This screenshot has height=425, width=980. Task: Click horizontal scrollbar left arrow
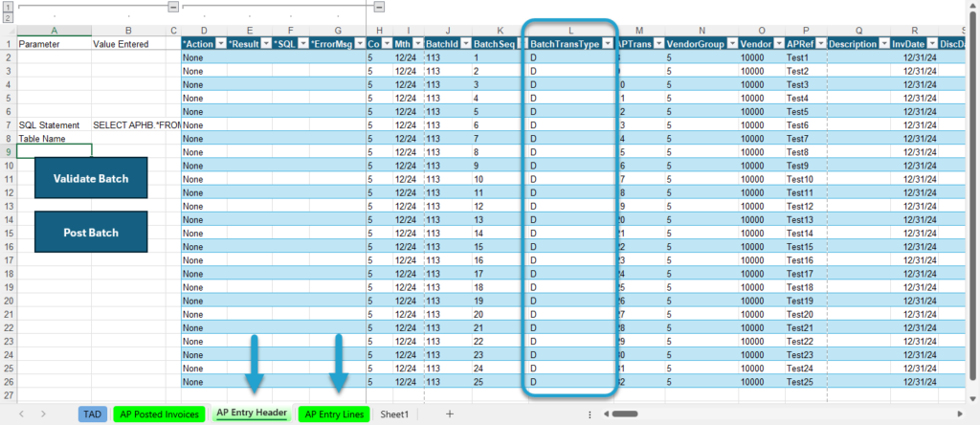(605, 414)
